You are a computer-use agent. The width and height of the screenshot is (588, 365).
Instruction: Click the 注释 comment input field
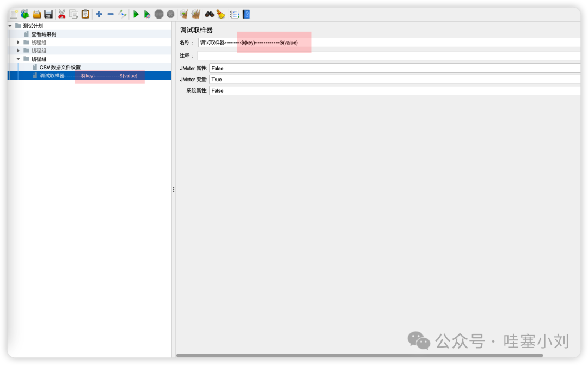[x=389, y=56]
